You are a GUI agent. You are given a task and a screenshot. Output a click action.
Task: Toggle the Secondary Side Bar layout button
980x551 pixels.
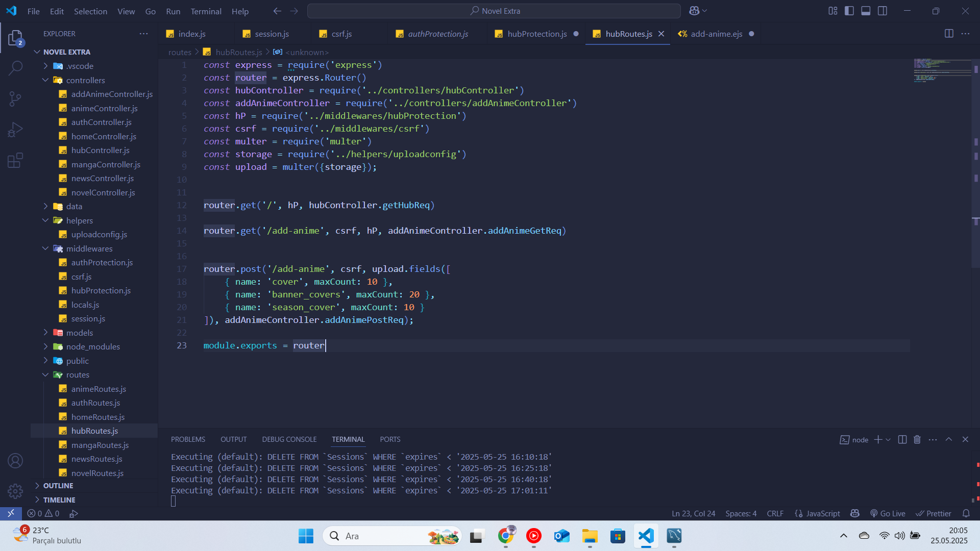point(883,11)
